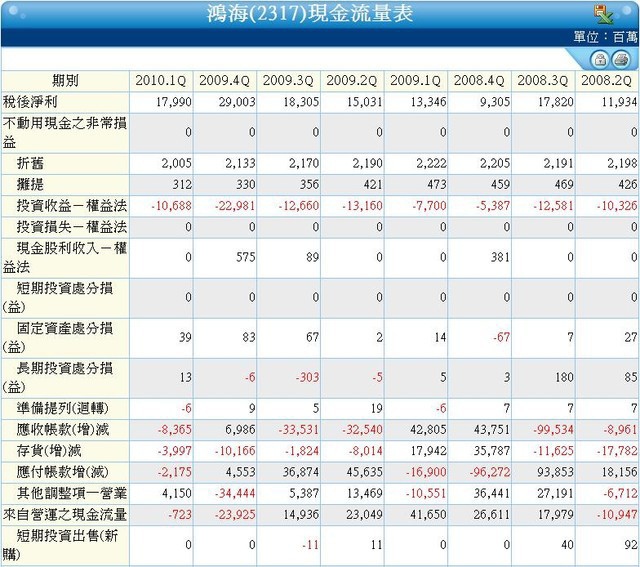The width and height of the screenshot is (640, 567).
Task: Select red value -22,981
Action: pyautogui.click(x=235, y=206)
